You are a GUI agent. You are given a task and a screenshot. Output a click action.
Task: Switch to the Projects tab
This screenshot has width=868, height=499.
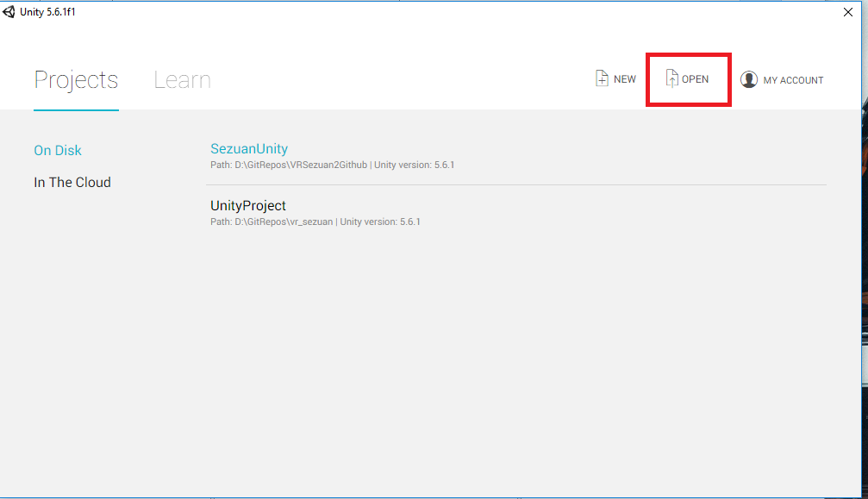(x=76, y=80)
